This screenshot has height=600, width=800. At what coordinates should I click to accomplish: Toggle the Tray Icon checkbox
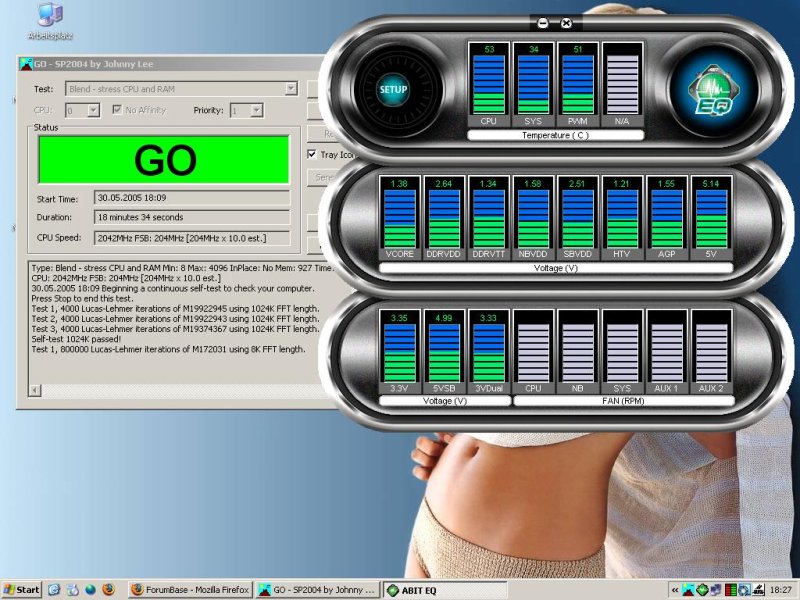312,154
